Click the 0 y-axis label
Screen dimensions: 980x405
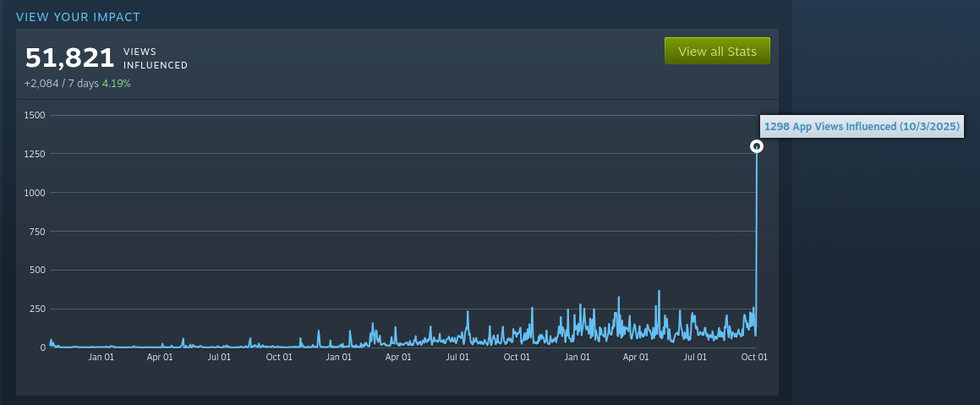pos(43,348)
